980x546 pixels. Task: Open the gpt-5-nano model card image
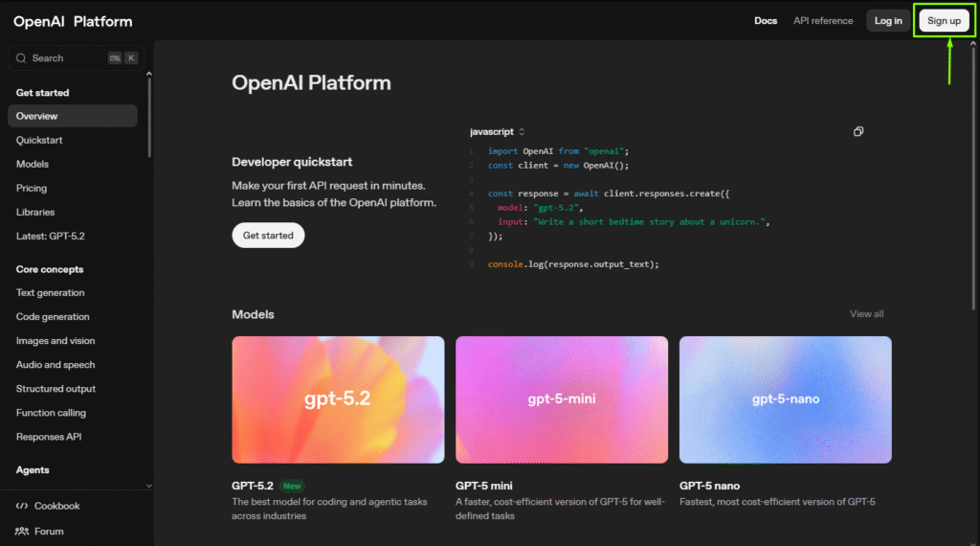(x=786, y=399)
